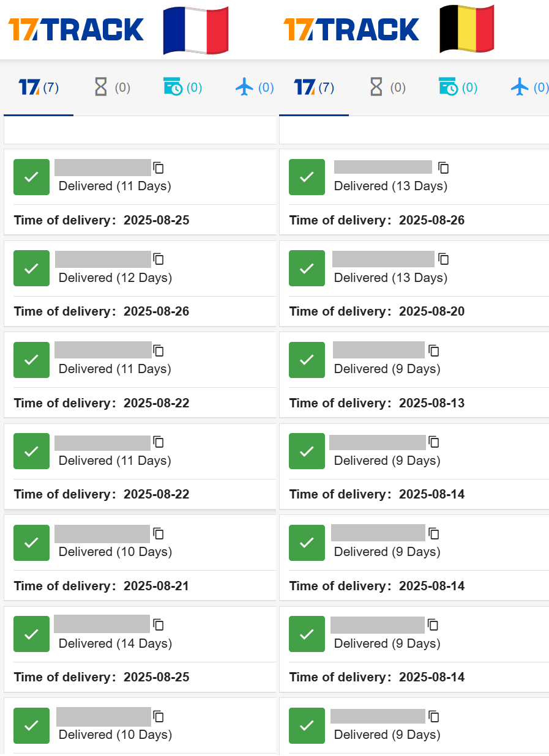Image resolution: width=549 pixels, height=756 pixels.
Task: Copy the tracking number delivered on 2025-08-25
Action: [x=158, y=168]
